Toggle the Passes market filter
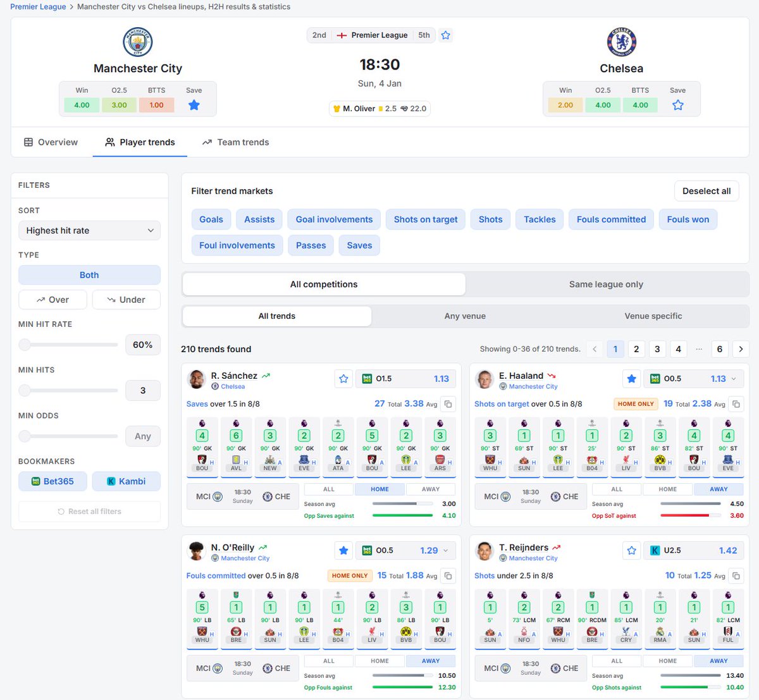759x700 pixels. [311, 245]
